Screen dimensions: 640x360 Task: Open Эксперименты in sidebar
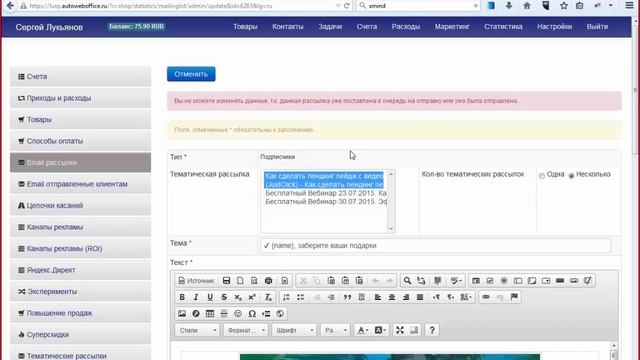pos(80,291)
